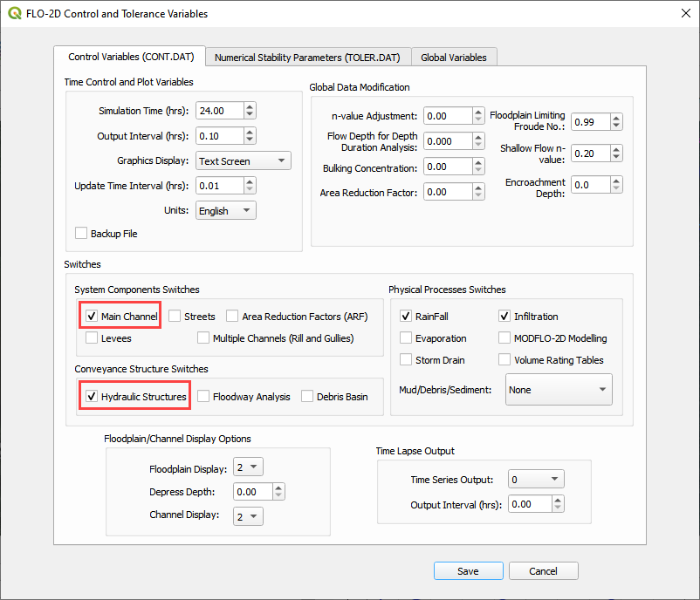Click the QGIS logo icon in title bar

(x=15, y=14)
